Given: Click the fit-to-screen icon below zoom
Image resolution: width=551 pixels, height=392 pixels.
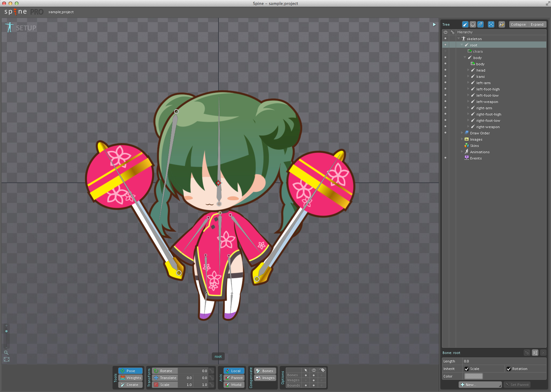Looking at the screenshot, I should tap(6, 359).
